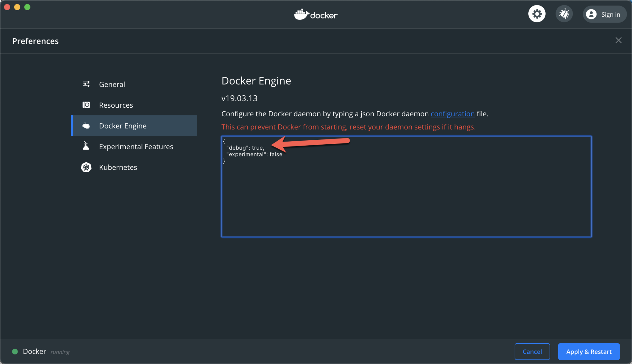This screenshot has width=632, height=364.
Task: Open the configuration documentation link
Action: pos(452,114)
